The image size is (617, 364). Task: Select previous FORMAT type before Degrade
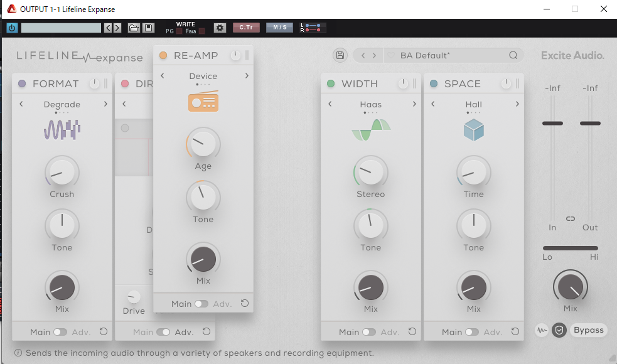tap(21, 104)
